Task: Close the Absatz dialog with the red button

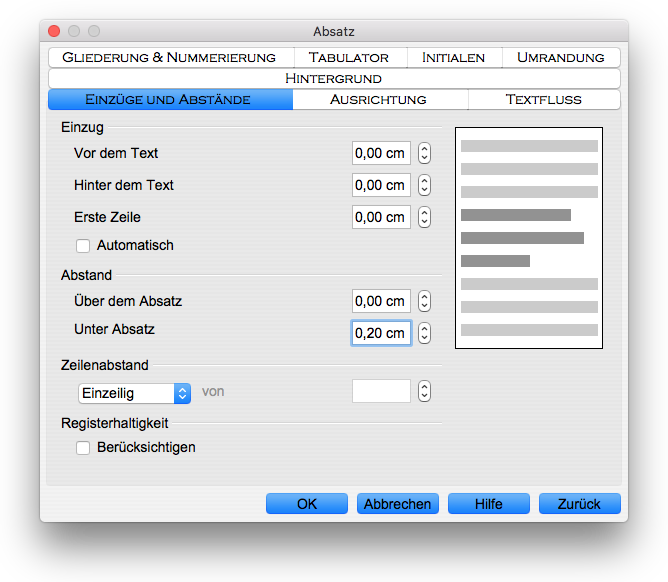Action: tap(54, 31)
